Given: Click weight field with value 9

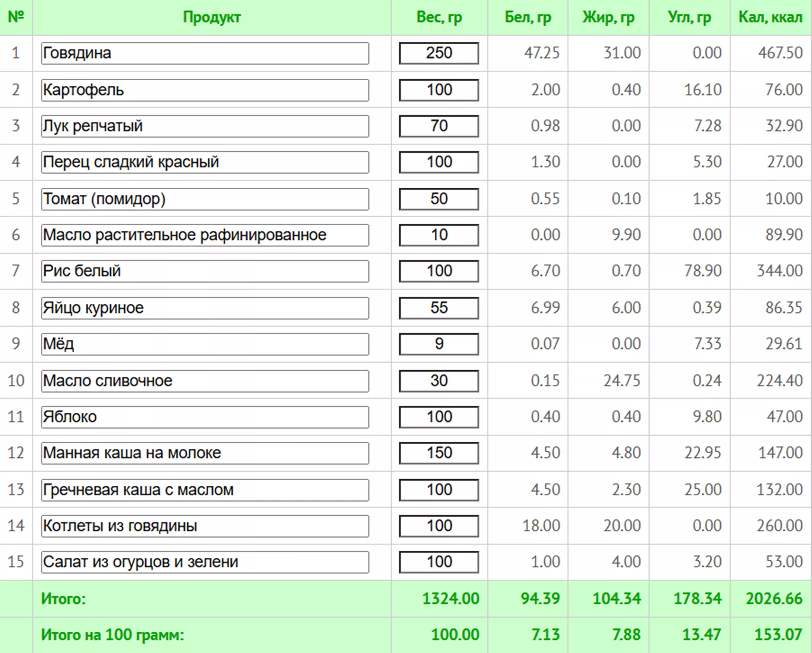Looking at the screenshot, I should (x=439, y=344).
